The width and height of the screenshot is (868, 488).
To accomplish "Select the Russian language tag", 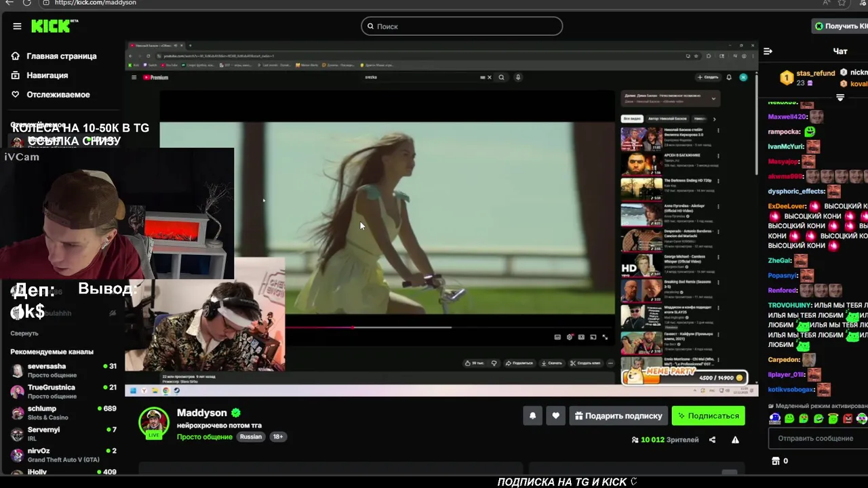I will click(x=250, y=437).
